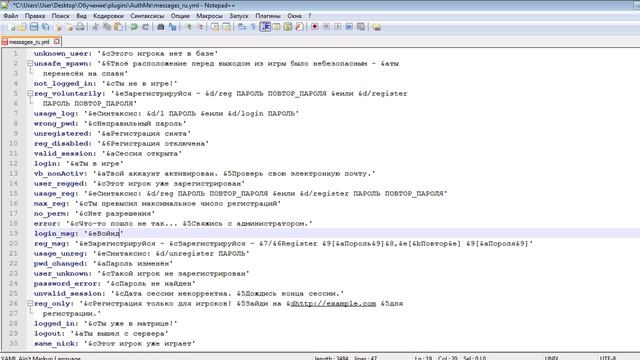The image size is (640, 360).
Task: Open the ? help menu
Action: pyautogui.click(x=309, y=16)
